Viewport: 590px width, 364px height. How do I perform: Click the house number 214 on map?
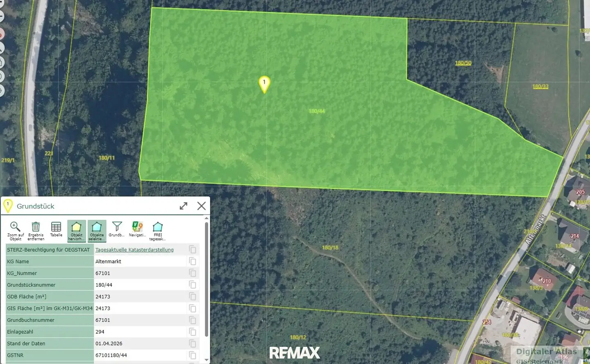coord(575,236)
